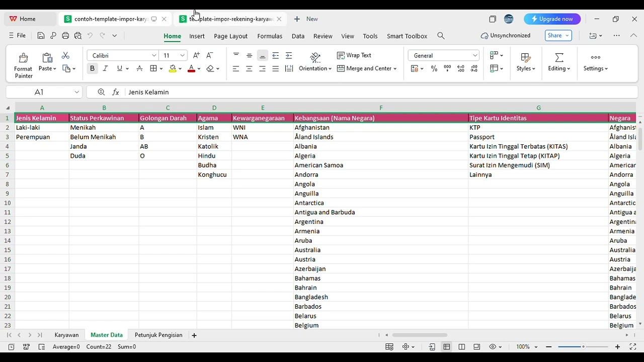Open Petunjuk Pengisian sheet tab
The height and width of the screenshot is (362, 644).
(158, 335)
